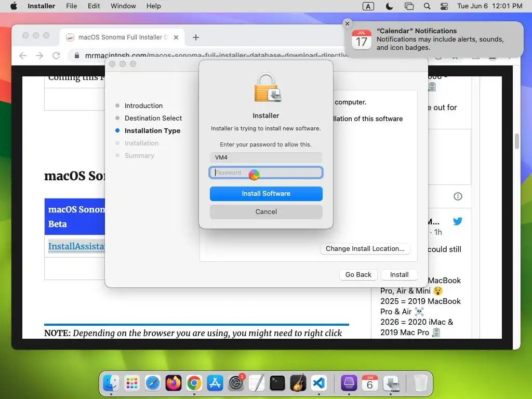Reload the browser page
Screen dimensions: 532x399
point(56,56)
